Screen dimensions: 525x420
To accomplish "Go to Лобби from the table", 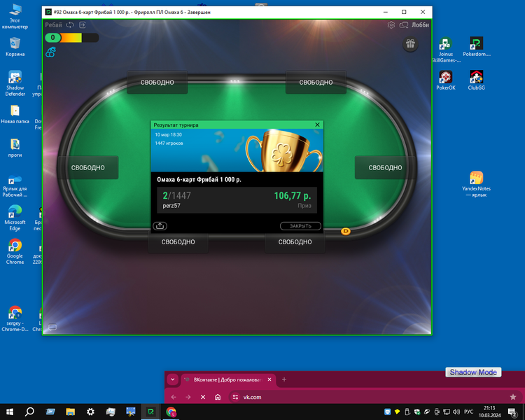I will pos(421,25).
